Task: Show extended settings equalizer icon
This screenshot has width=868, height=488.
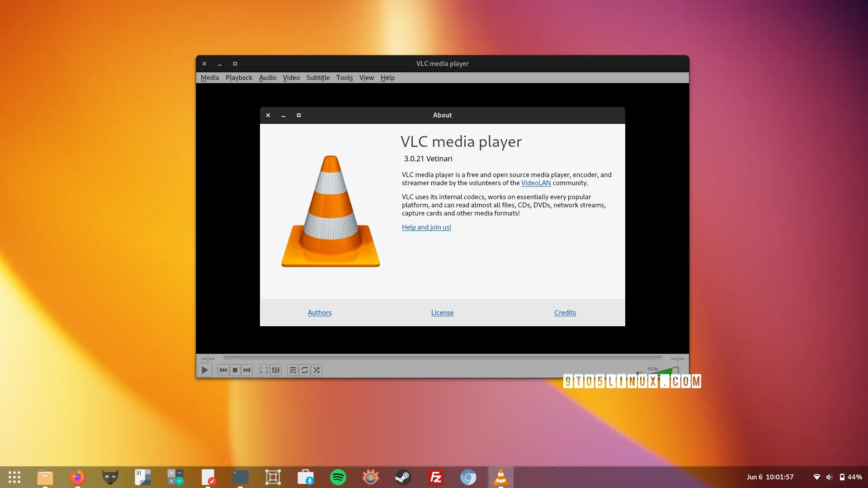Action: coord(276,370)
